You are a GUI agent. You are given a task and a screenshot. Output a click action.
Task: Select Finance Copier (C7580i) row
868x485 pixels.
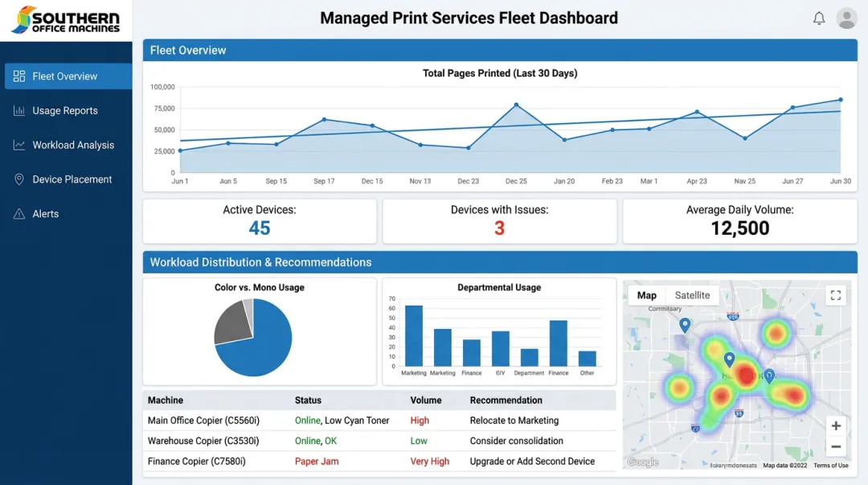click(379, 461)
